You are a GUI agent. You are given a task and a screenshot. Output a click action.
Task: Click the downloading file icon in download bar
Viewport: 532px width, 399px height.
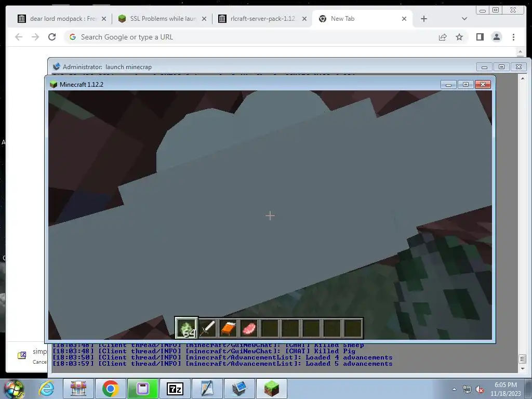click(22, 355)
